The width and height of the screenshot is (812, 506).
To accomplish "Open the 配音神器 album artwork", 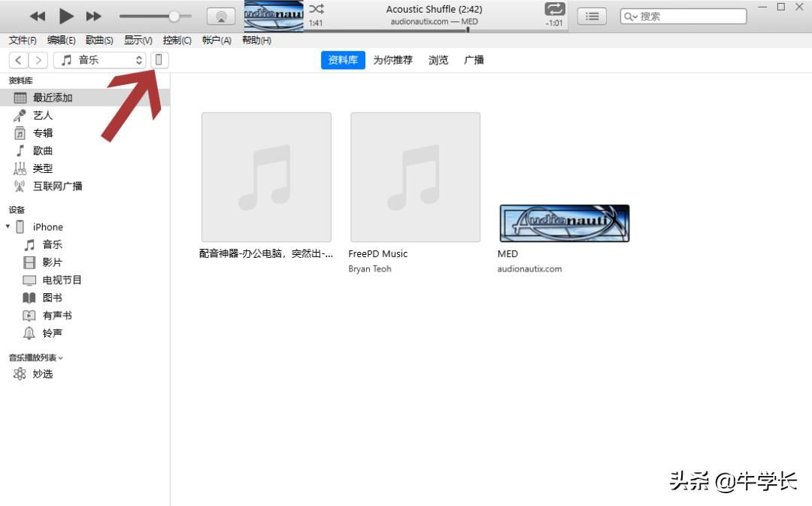I will [x=266, y=177].
